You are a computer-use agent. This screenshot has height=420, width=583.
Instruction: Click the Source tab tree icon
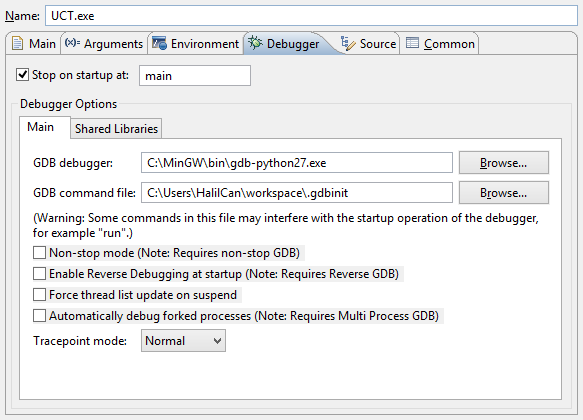[348, 43]
